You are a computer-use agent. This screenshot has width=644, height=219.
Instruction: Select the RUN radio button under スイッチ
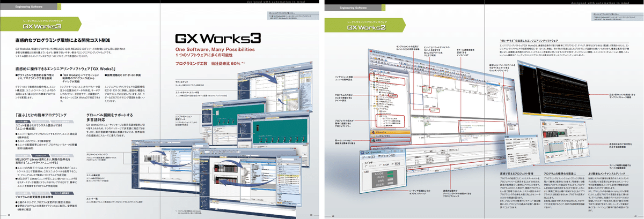(x=396, y=164)
